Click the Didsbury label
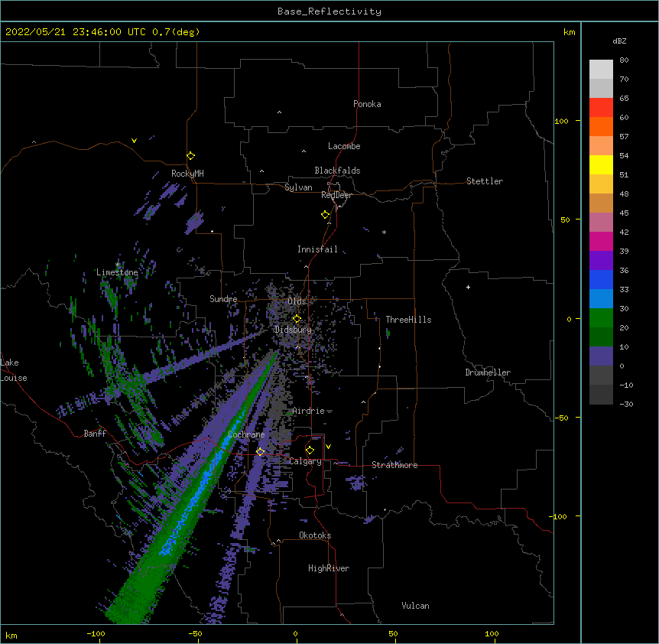This screenshot has height=644, width=659. [293, 330]
